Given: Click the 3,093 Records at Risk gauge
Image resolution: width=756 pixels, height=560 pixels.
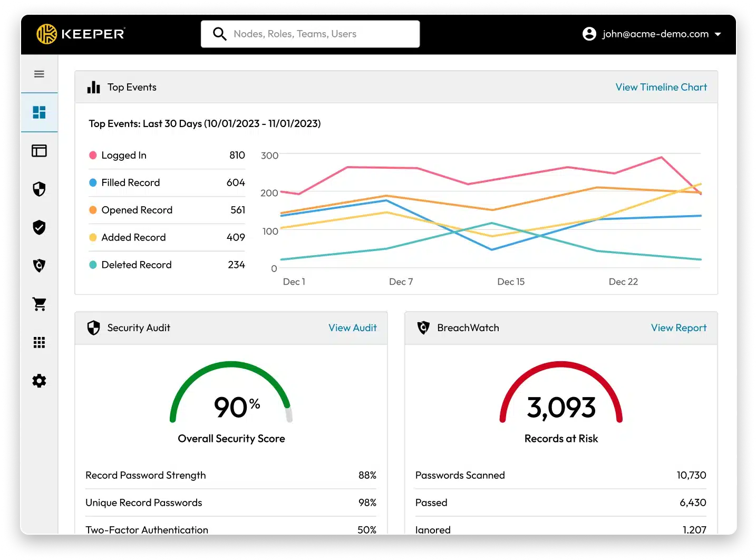Looking at the screenshot, I should point(561,401).
